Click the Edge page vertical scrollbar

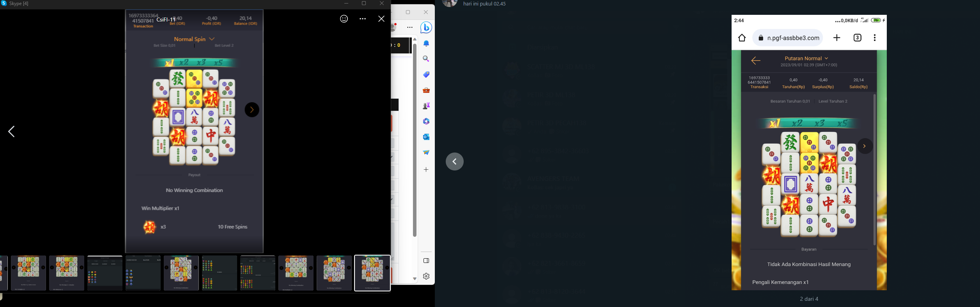(x=415, y=140)
